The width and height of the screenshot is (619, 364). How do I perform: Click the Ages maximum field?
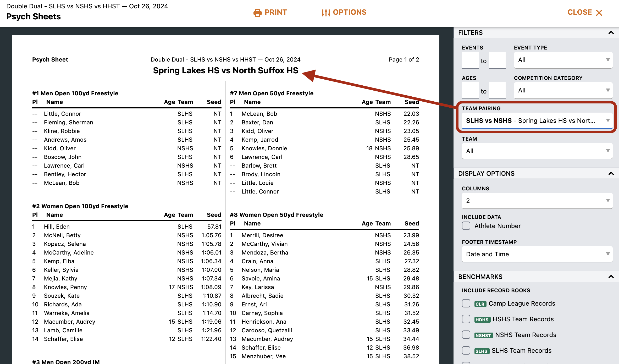tap(497, 91)
